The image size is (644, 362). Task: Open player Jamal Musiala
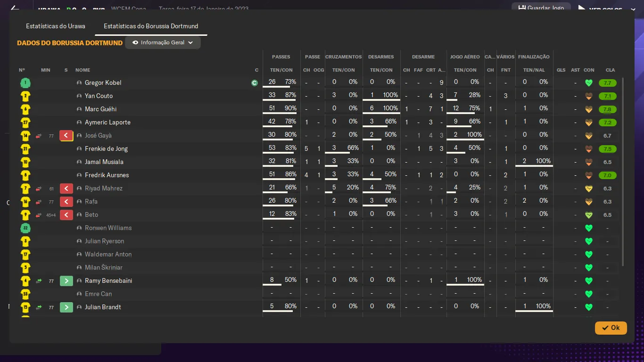point(104,162)
